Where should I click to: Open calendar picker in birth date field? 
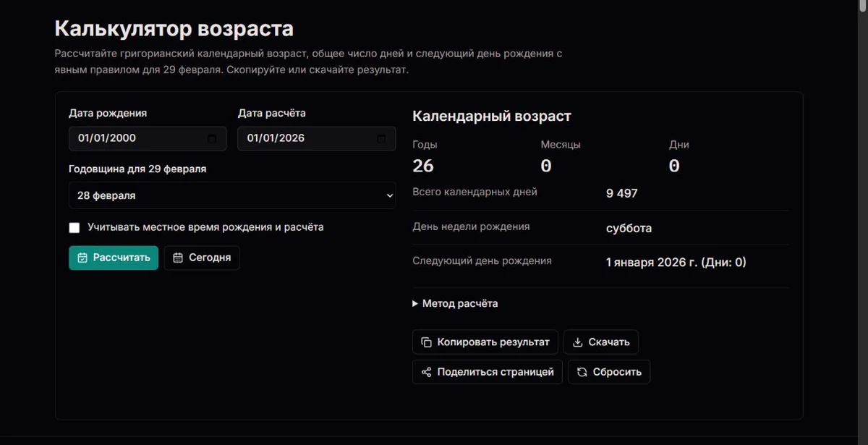pyautogui.click(x=211, y=138)
